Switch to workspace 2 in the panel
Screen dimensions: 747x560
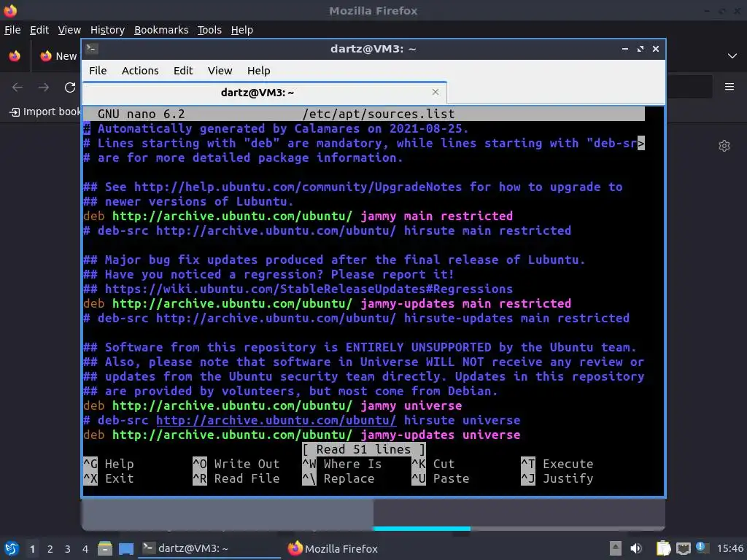(50, 549)
